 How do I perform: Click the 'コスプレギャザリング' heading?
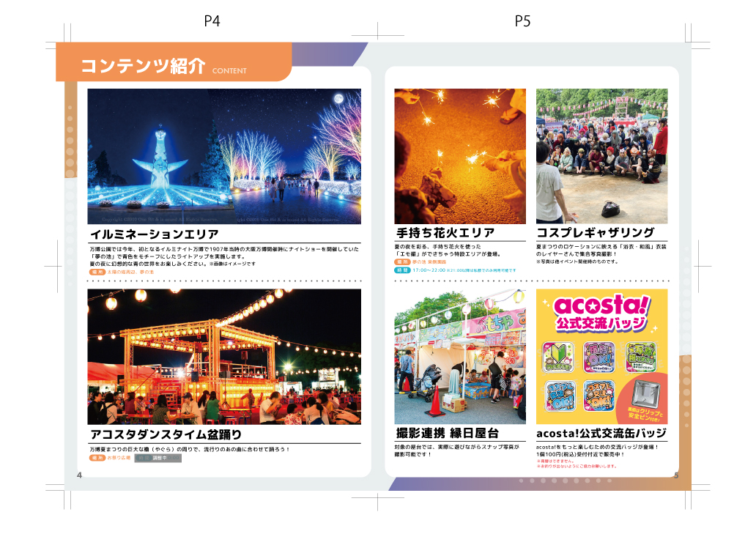(x=596, y=233)
